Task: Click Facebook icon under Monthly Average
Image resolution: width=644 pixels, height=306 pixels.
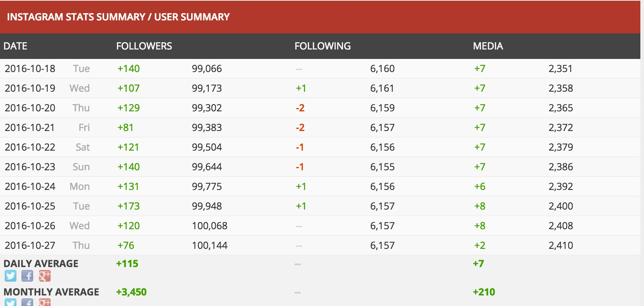Action: pyautogui.click(x=27, y=302)
